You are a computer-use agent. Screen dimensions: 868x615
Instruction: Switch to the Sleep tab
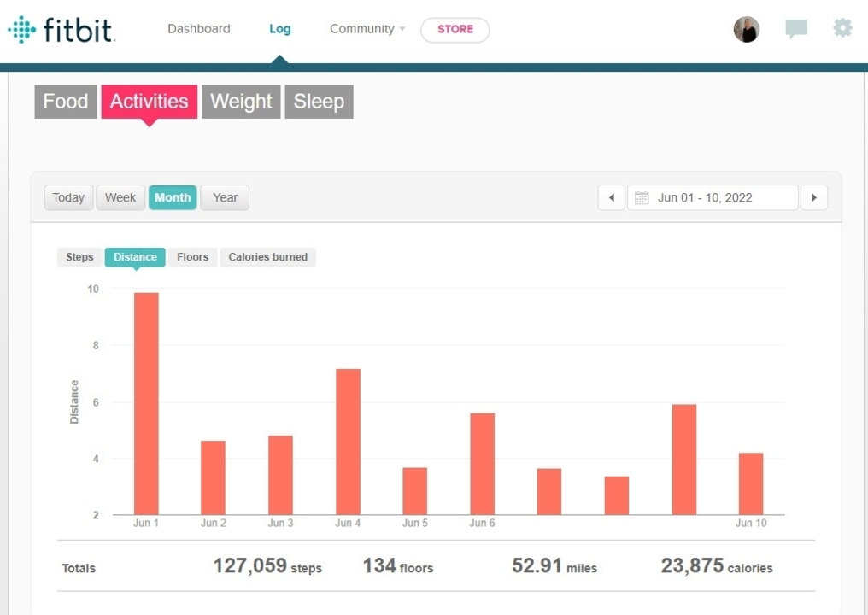319,102
